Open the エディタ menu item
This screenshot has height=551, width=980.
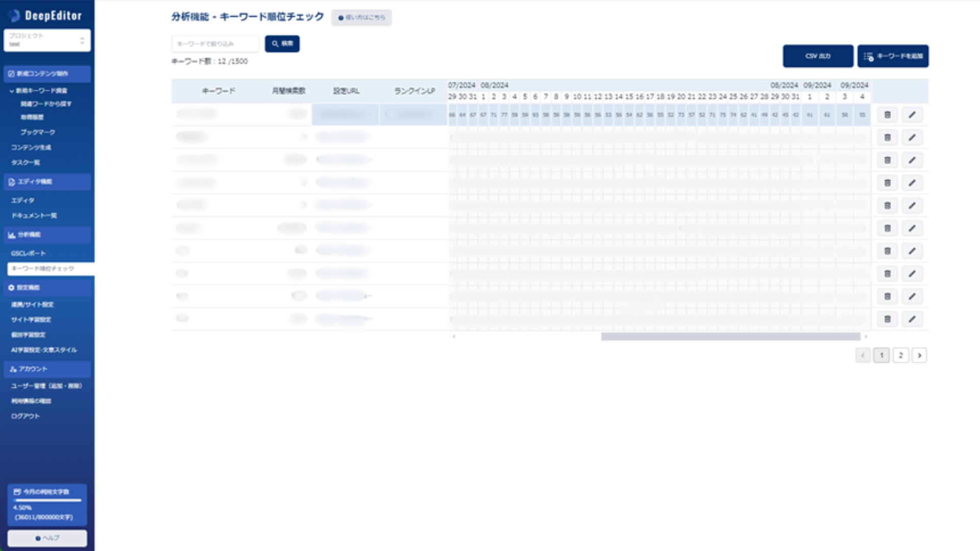tap(23, 201)
